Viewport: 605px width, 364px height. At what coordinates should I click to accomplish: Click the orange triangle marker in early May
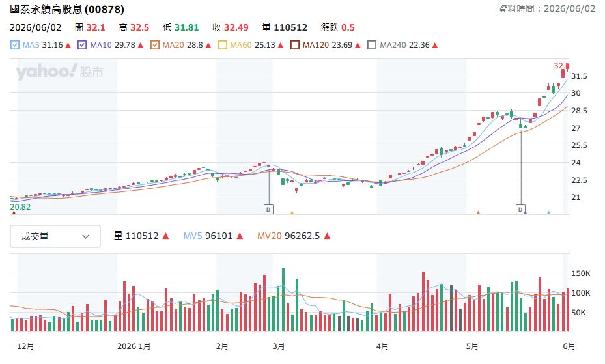[x=478, y=212]
